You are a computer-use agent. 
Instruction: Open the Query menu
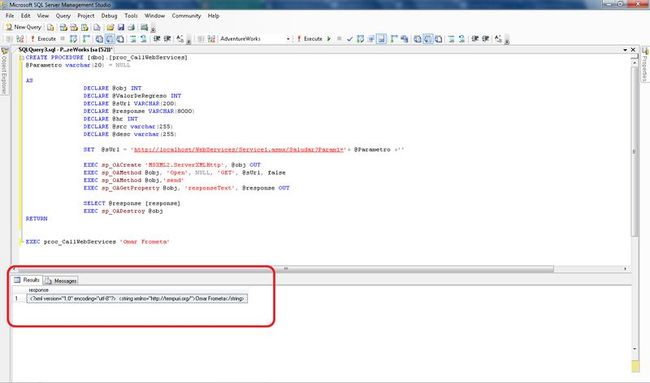click(x=63, y=16)
